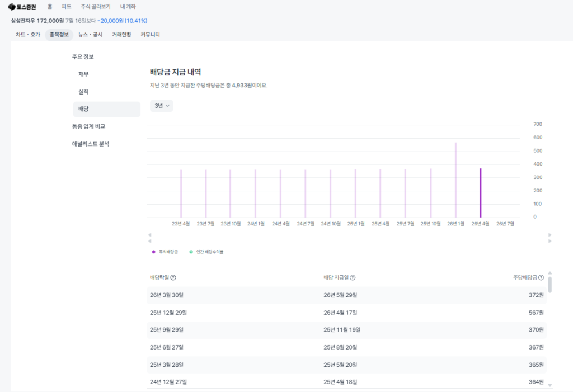This screenshot has width=573, height=392.
Task: Click payment date 25년 11월 19일
Action: tap(342, 330)
